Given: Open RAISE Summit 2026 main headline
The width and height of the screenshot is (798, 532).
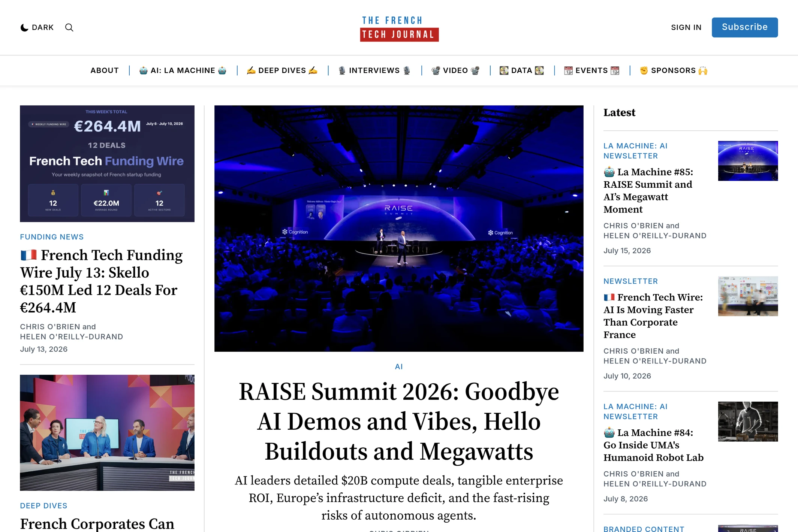Looking at the screenshot, I should click(x=399, y=421).
